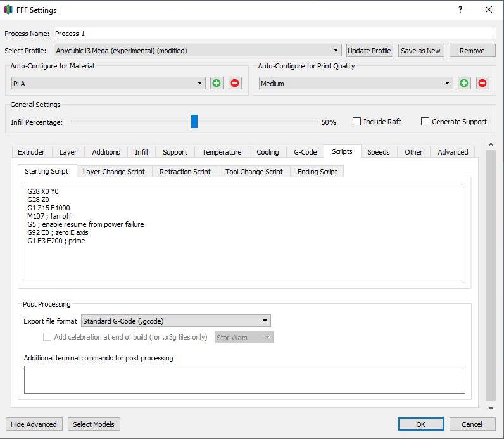Confirm settings with the OK button

(421, 424)
